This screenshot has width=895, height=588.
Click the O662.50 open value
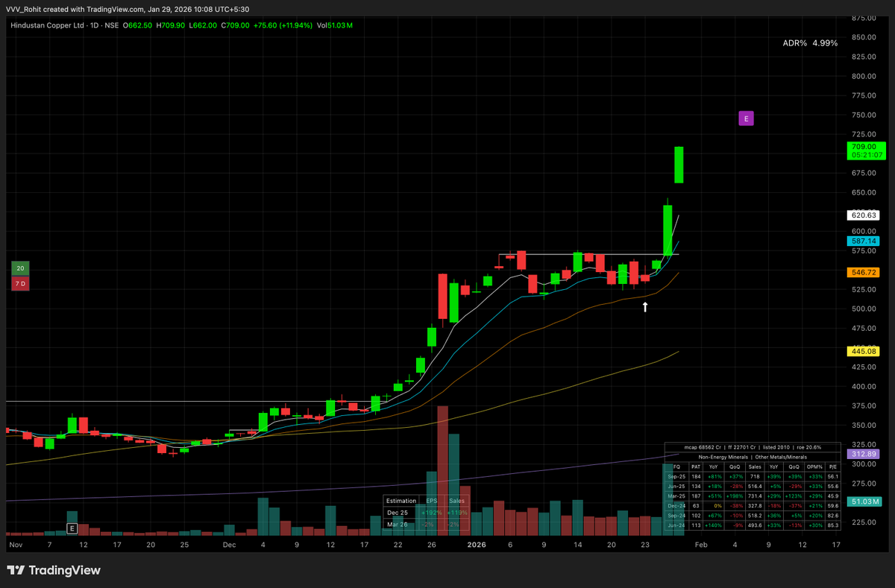tap(139, 25)
